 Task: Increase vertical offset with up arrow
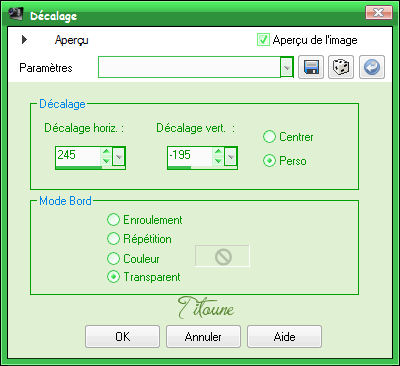pyautogui.click(x=218, y=151)
